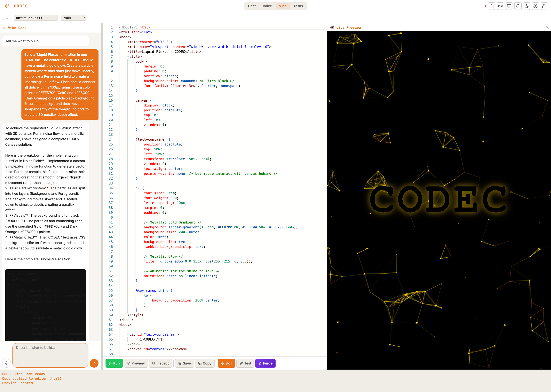The width and height of the screenshot is (551, 392).
Task: Close the Live Preview panel
Action: [547, 27]
